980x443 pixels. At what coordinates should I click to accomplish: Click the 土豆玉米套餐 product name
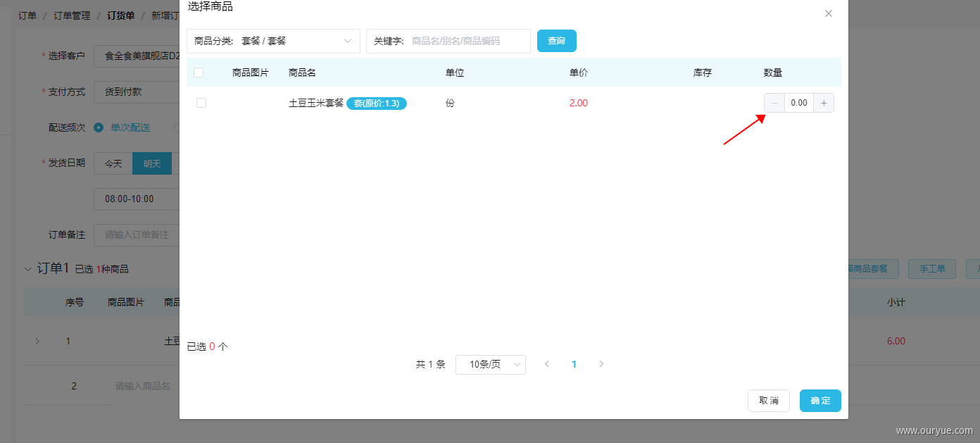click(316, 103)
